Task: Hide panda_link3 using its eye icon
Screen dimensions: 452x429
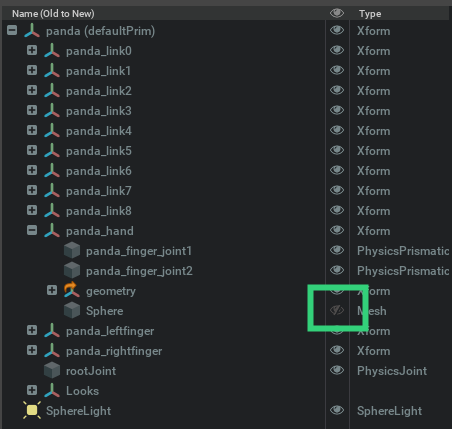Action: (337, 110)
